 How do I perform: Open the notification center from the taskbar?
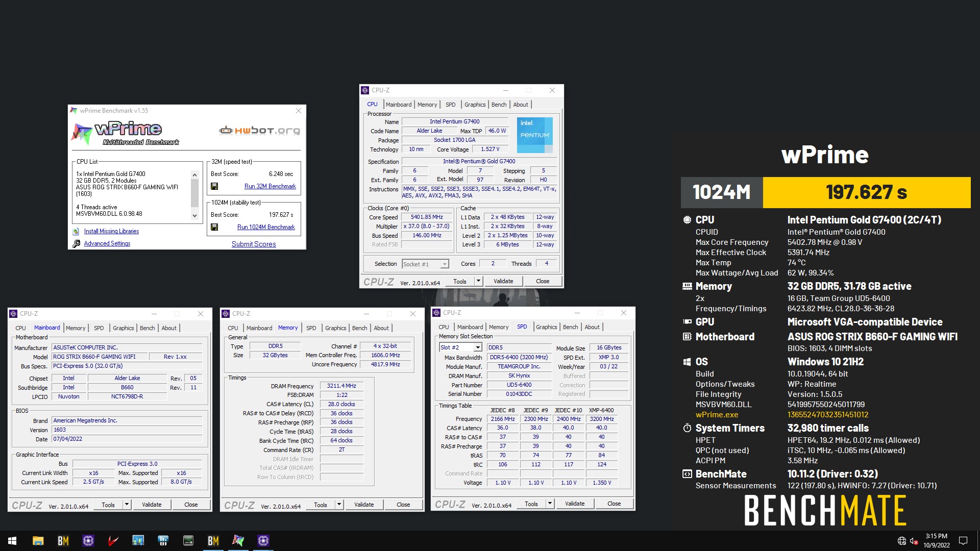pyautogui.click(x=963, y=541)
